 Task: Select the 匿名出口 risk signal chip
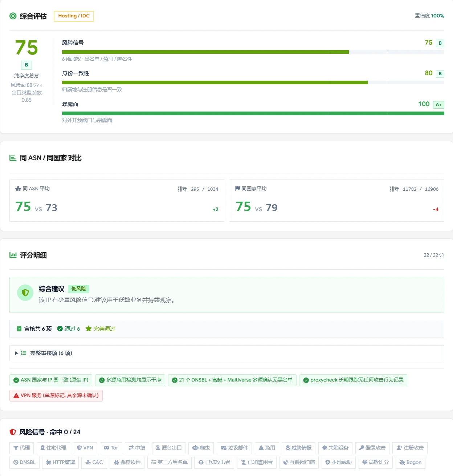click(169, 448)
